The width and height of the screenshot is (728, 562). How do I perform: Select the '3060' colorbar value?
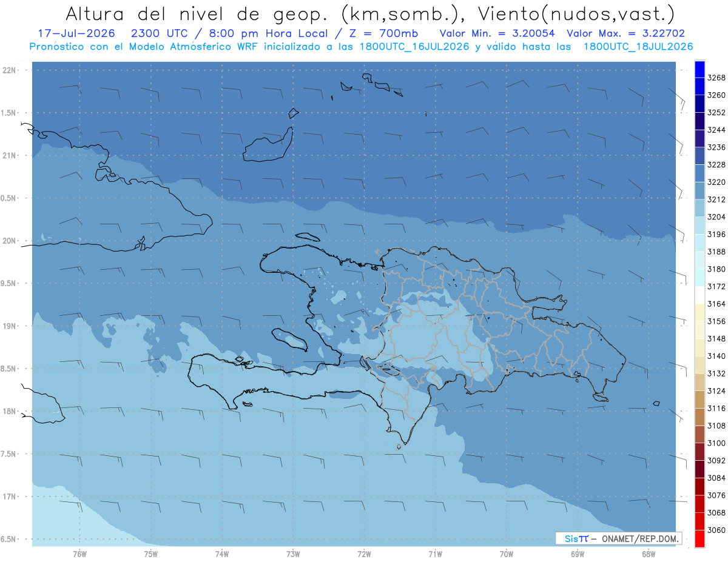(x=716, y=530)
